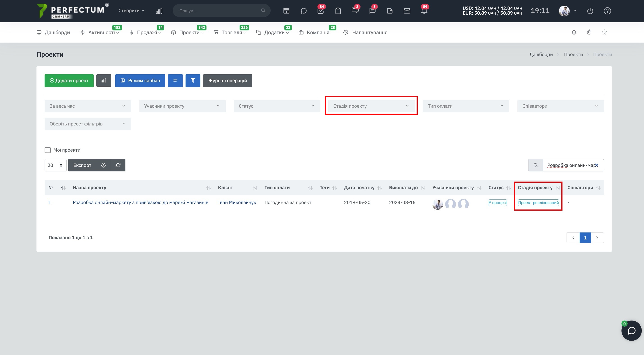Open table settings gear next to Експорт
Image resolution: width=644 pixels, height=355 pixels.
(x=104, y=165)
